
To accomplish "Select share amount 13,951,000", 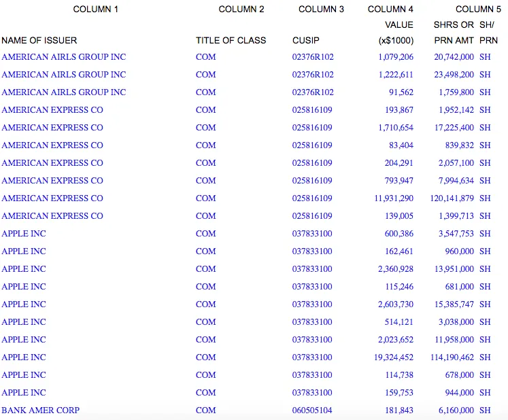I will click(454, 268).
